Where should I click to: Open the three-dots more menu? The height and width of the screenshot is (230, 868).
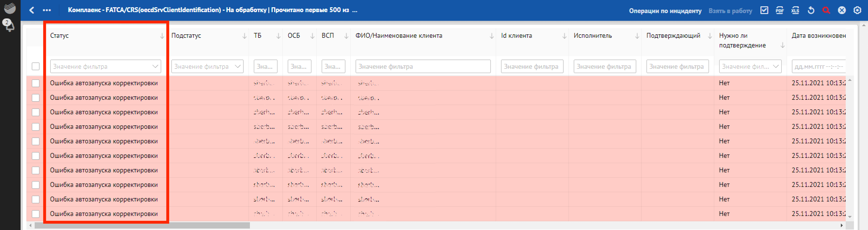(47, 10)
